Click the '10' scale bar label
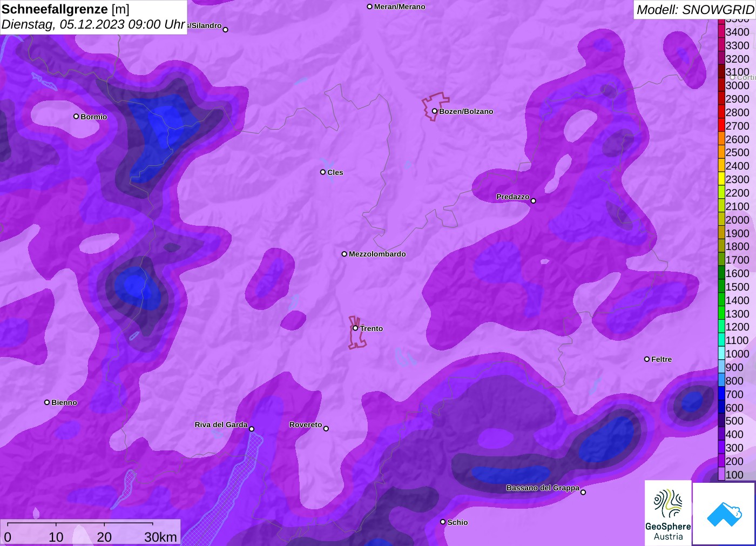 56,537
